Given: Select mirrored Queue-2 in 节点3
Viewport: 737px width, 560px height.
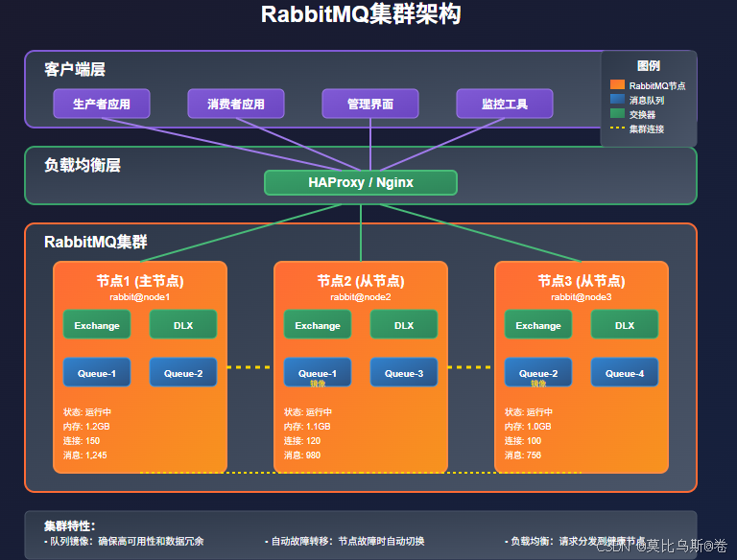Looking at the screenshot, I should (x=538, y=373).
